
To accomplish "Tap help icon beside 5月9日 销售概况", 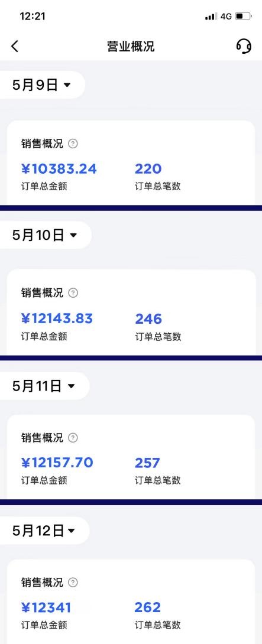I will pyautogui.click(x=73, y=144).
